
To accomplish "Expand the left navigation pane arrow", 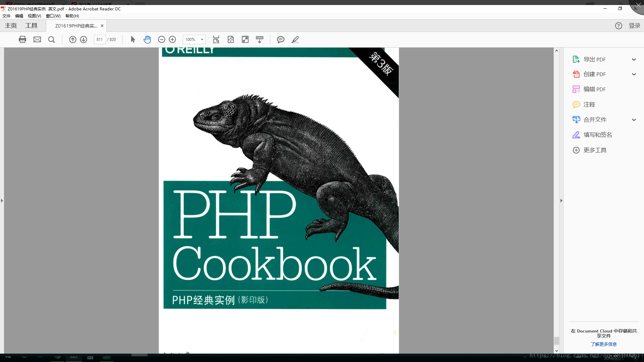I will (2, 200).
